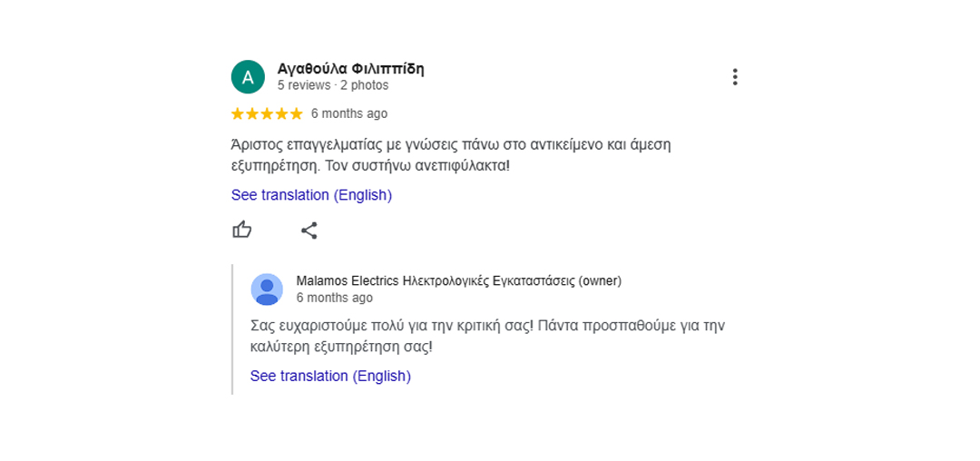Viewport: 980px width, 461px height.
Task: Open the three-dot more options menu
Action: 735,77
